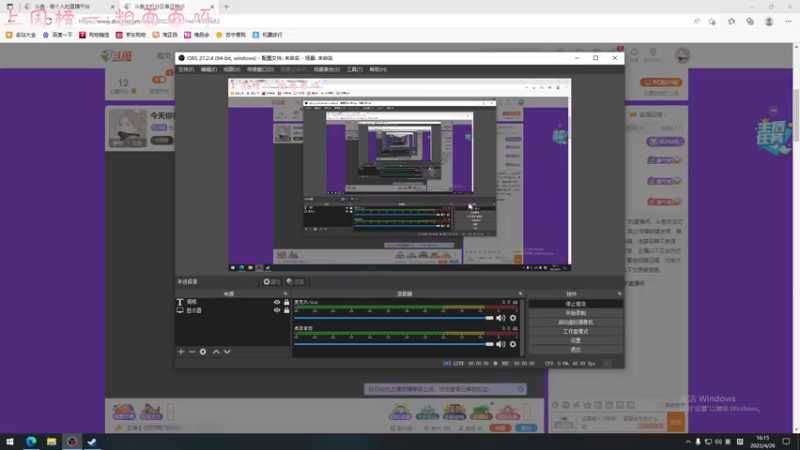Click the add to favorites star icon
Image resolution: width=800 pixels, height=450 pixels.
(x=712, y=21)
